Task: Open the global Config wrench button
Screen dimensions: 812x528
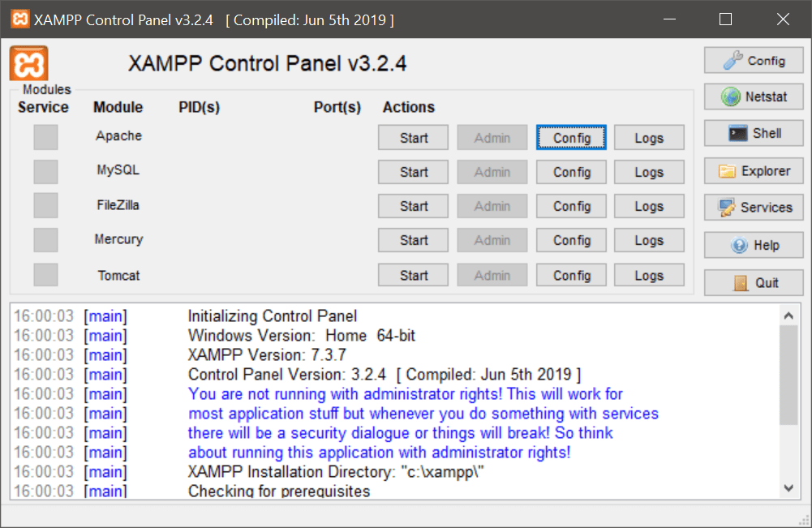Action: pyautogui.click(x=754, y=61)
